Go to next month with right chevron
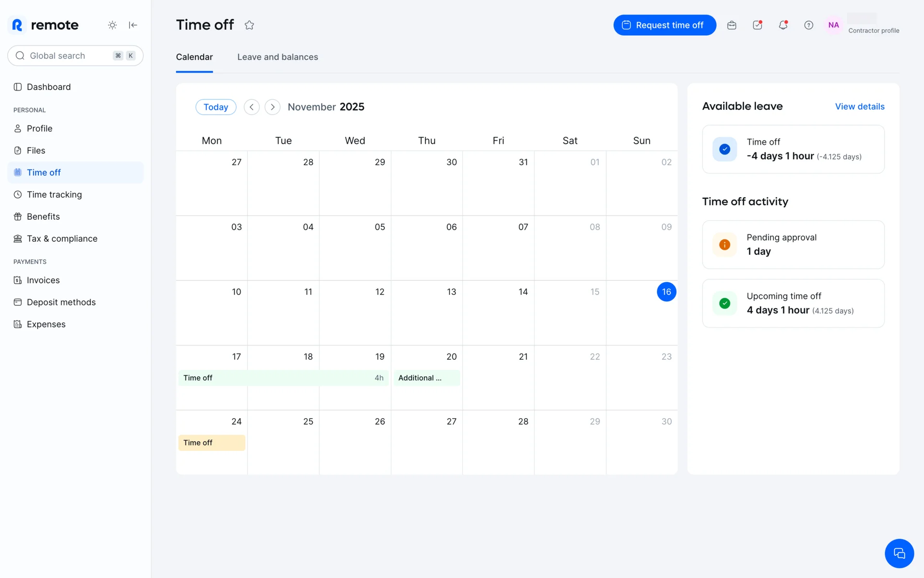 [x=272, y=107]
